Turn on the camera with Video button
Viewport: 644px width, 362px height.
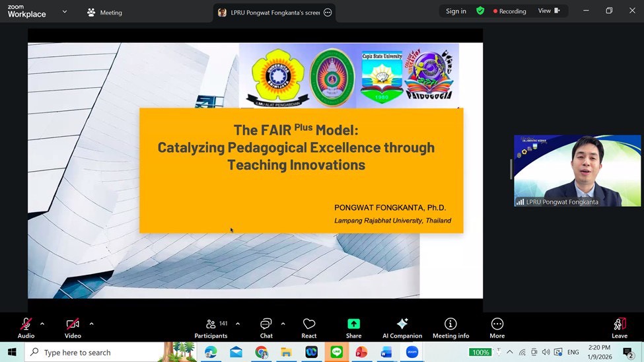click(x=73, y=327)
